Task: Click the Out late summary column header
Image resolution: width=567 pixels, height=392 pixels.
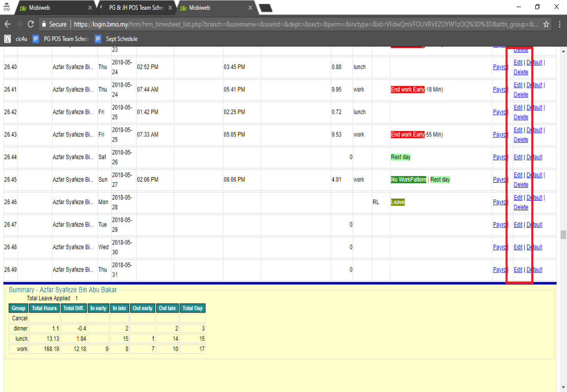Action: click(167, 308)
